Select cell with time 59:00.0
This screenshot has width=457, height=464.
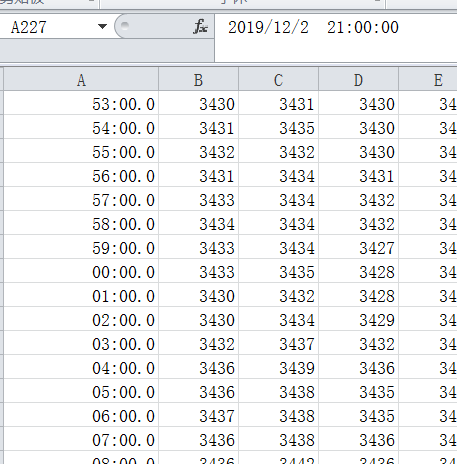[81, 247]
